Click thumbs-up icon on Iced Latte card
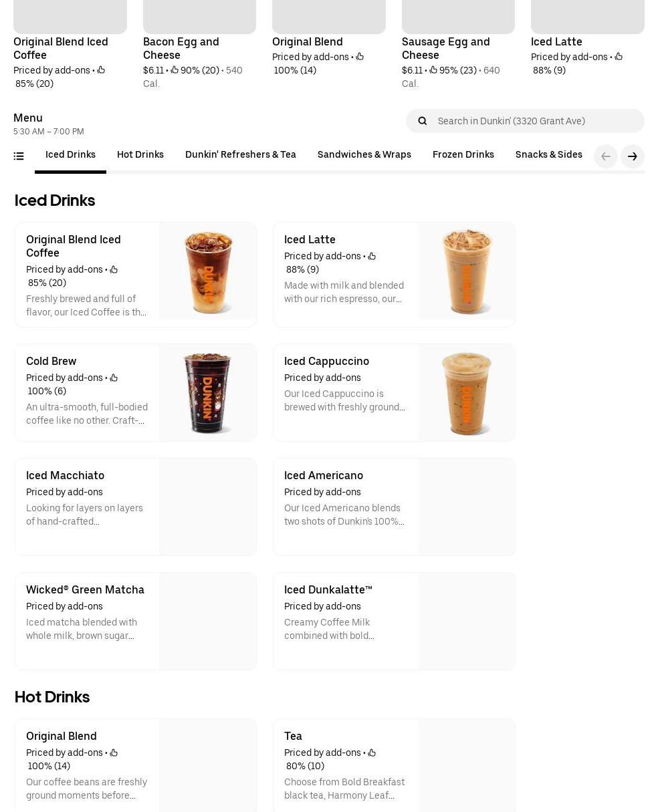Image resolution: width=658 pixels, height=812 pixels. (372, 257)
